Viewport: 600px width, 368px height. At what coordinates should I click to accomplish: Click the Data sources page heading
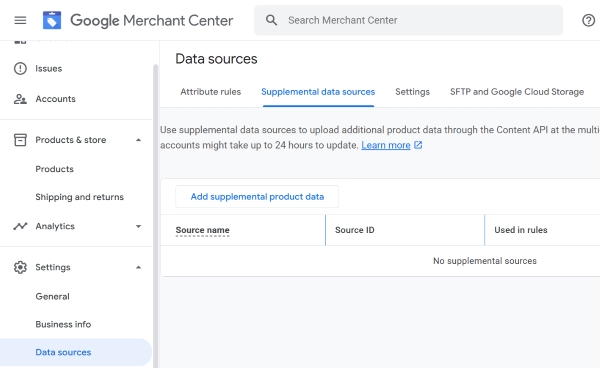click(x=216, y=59)
